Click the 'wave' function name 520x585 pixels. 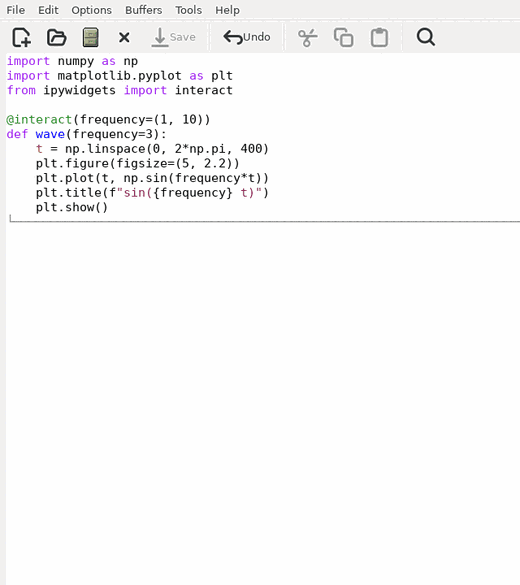[50, 134]
